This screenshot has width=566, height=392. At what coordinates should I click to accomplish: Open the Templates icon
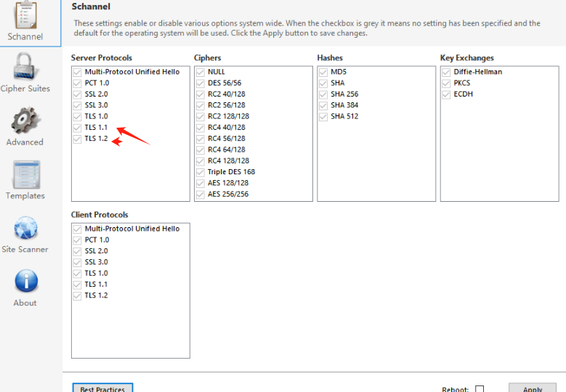(x=25, y=174)
